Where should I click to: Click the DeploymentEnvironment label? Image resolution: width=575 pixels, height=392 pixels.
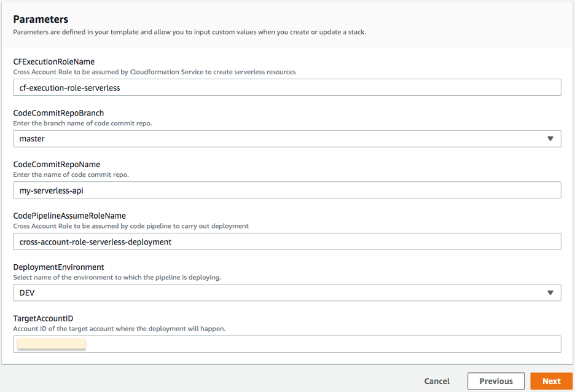[58, 267]
